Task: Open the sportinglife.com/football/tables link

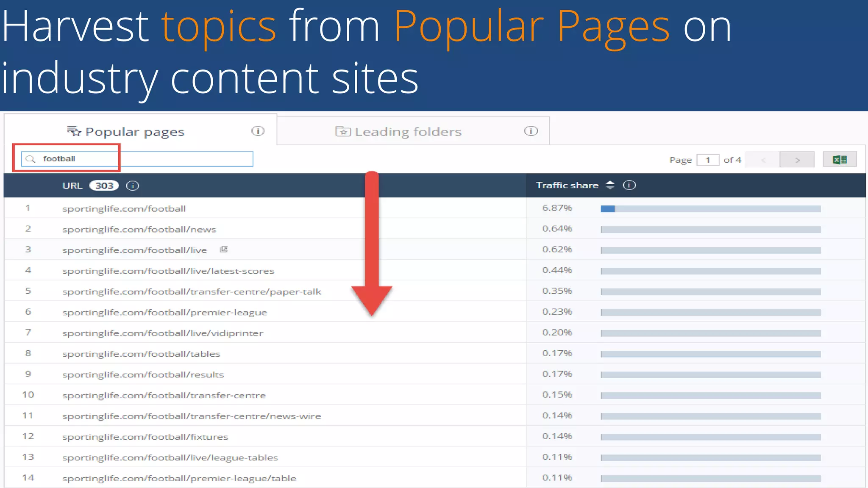Action: point(141,354)
